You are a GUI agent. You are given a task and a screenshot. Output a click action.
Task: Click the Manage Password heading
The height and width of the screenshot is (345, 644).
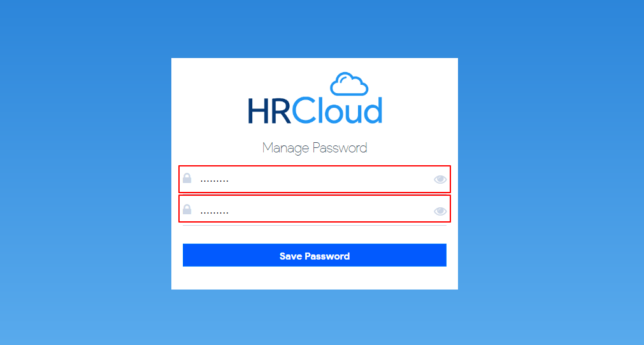click(315, 147)
